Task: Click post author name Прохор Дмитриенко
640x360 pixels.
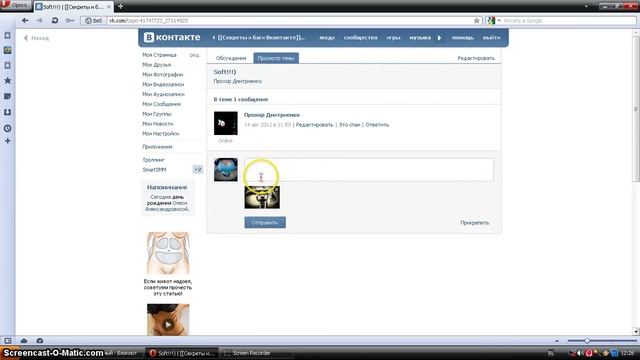Action: [272, 115]
